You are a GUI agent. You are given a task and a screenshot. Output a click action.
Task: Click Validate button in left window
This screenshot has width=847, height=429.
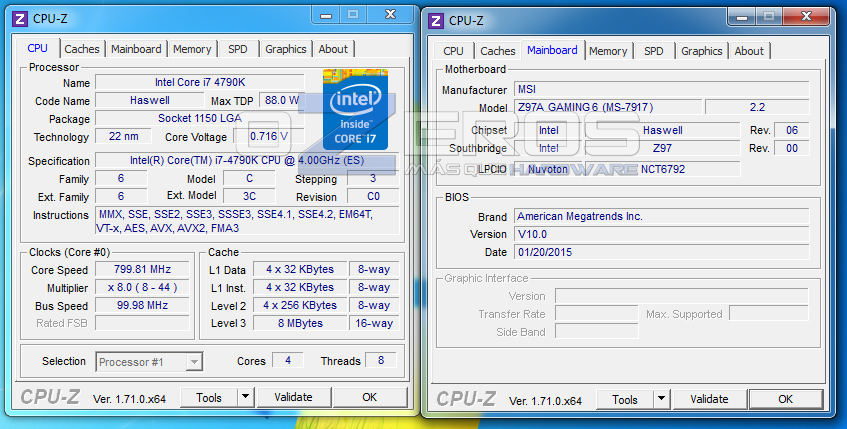coord(293,398)
